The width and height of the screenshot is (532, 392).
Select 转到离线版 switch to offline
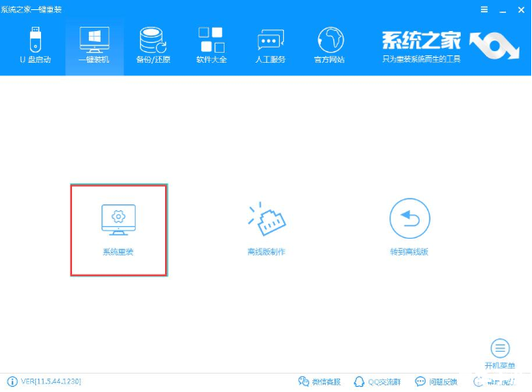tap(410, 227)
